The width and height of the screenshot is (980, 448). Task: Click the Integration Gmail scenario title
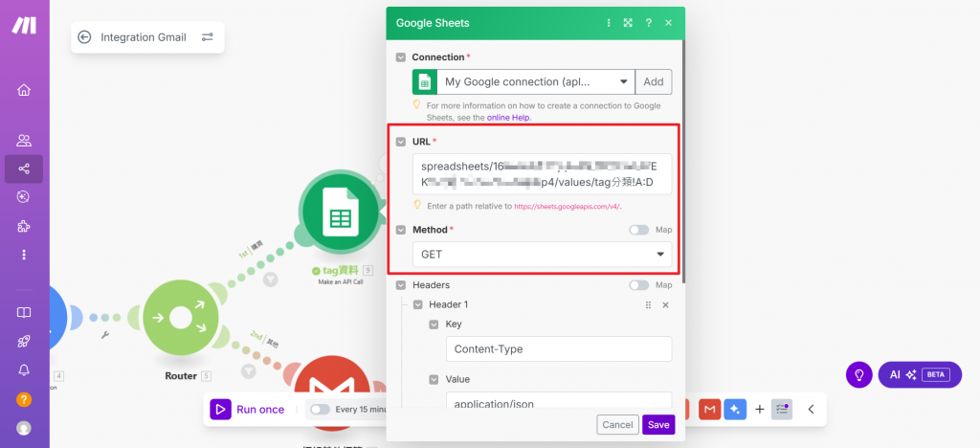pos(144,37)
